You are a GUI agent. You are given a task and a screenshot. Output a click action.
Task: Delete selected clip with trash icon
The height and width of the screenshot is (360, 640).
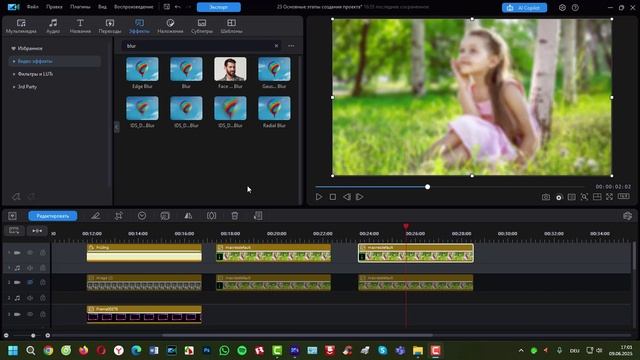coord(235,216)
